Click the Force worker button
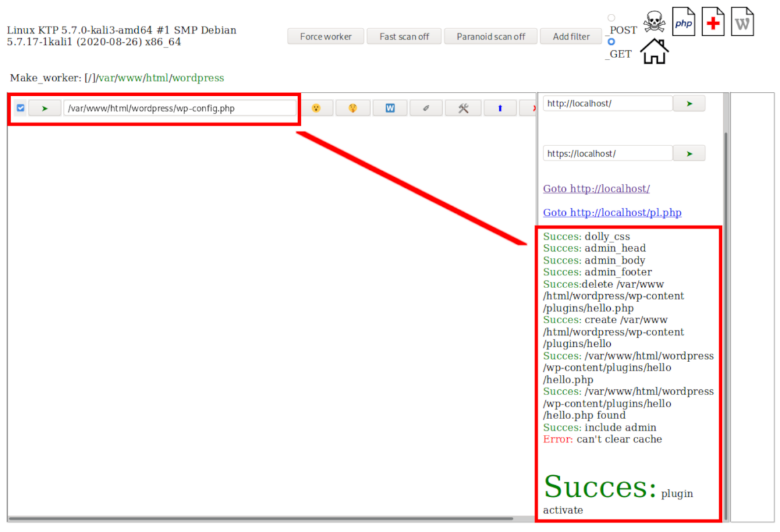The image size is (780, 532). point(325,36)
